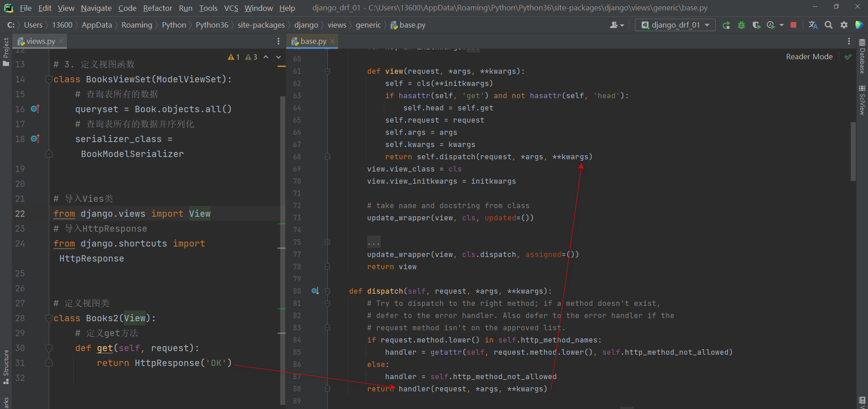Open the Translate plugin icon
The image size is (868, 409).
click(x=813, y=25)
